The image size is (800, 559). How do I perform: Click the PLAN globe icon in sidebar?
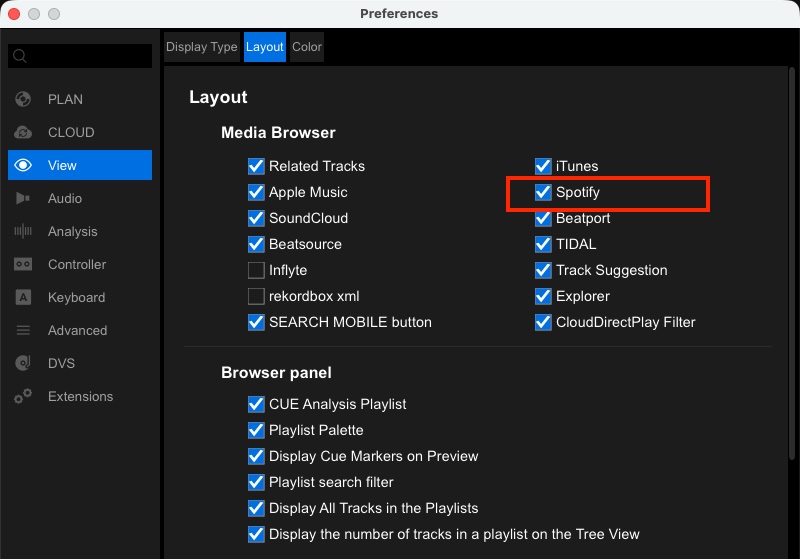pos(23,99)
